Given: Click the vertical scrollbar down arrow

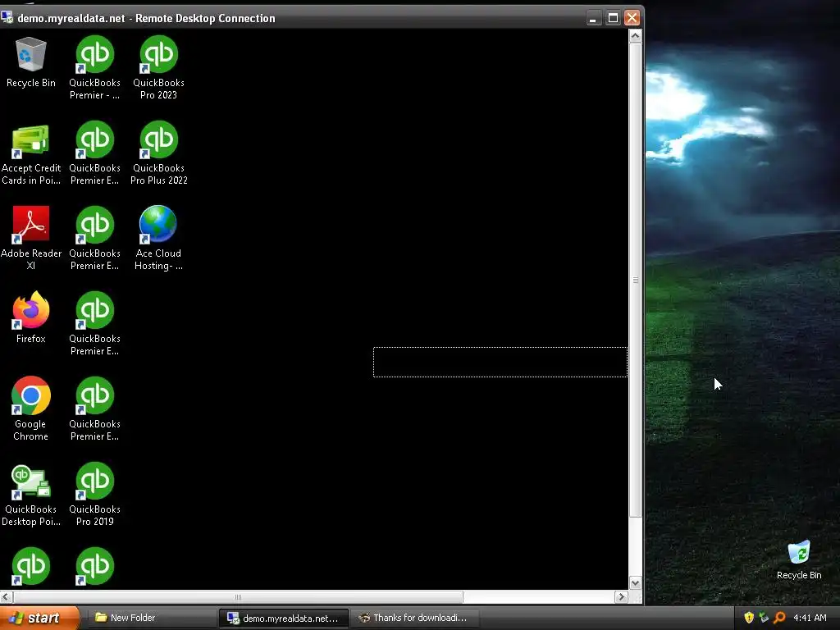Looking at the screenshot, I should click(636, 583).
